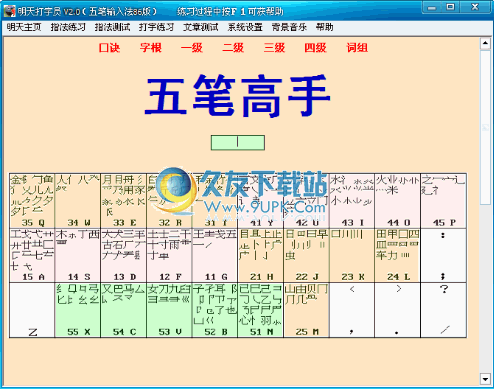Minimize the 明天打字员 window

pos(432,7)
